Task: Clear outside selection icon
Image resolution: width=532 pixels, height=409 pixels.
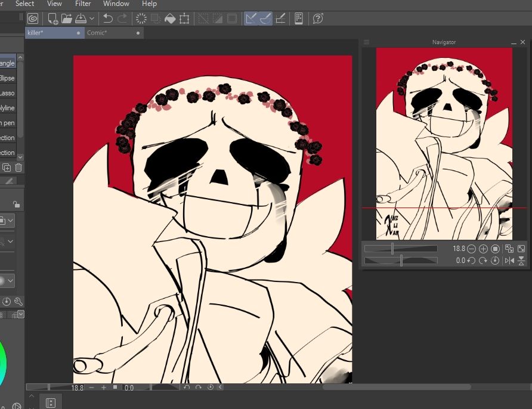Action: coord(156,18)
